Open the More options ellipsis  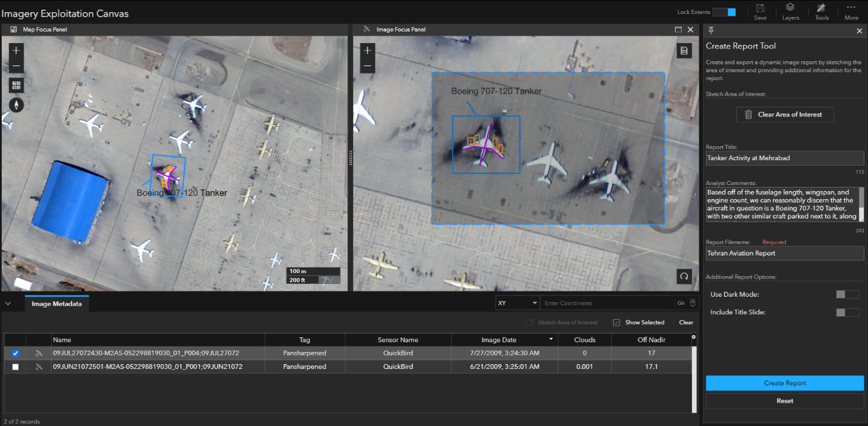pos(851,7)
